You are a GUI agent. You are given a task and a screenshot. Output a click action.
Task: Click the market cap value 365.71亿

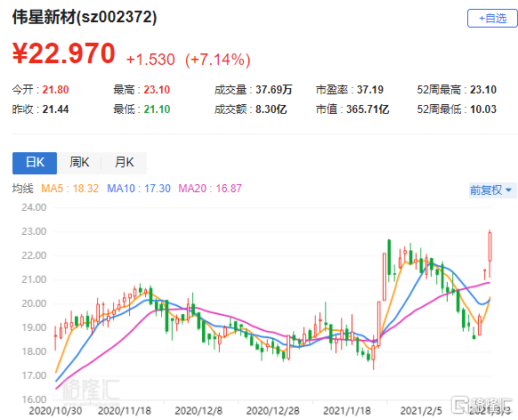click(368, 109)
